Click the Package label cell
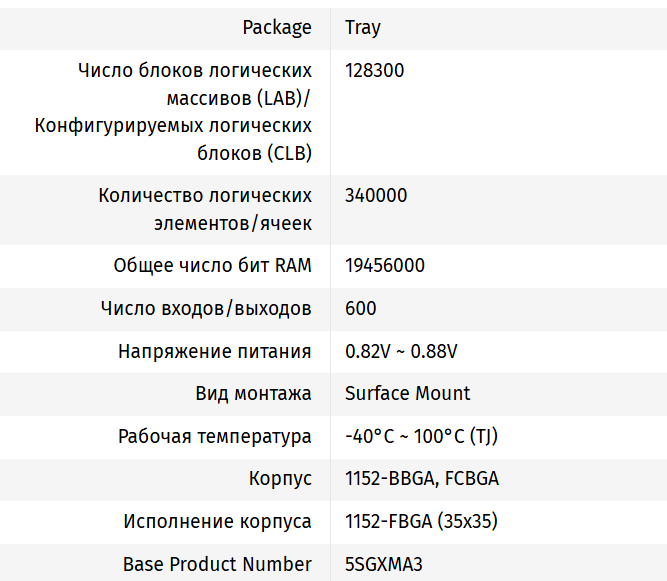 [x=276, y=27]
